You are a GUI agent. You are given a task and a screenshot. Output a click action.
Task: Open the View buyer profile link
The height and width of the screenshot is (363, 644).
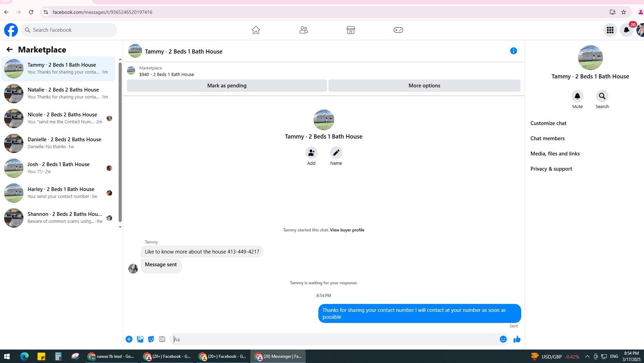[347, 230]
